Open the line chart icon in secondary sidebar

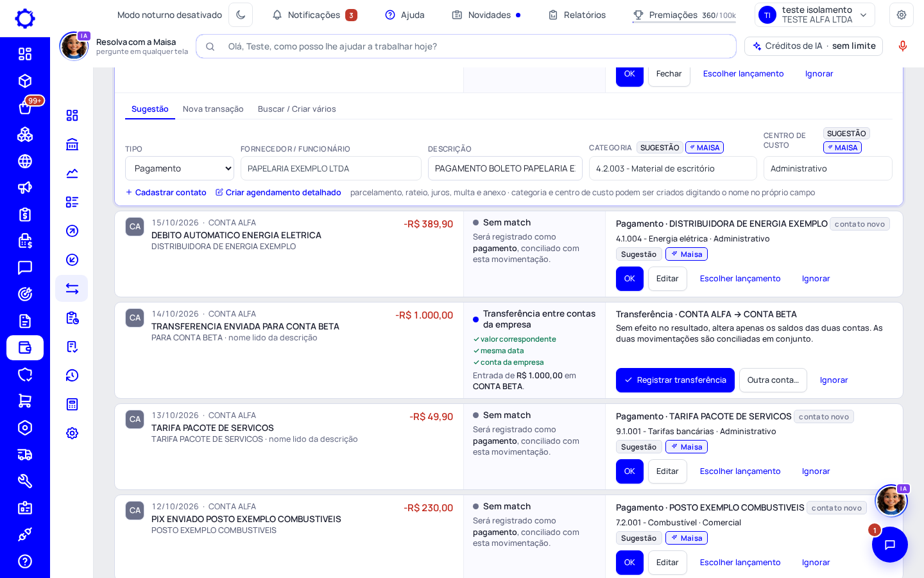(72, 173)
